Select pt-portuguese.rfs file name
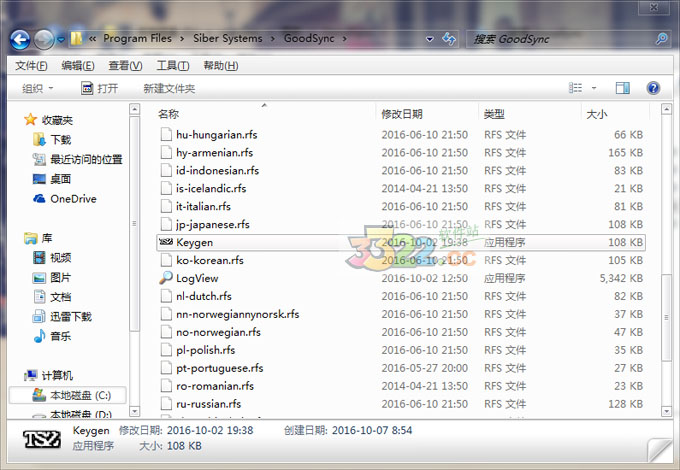The height and width of the screenshot is (470, 680). pos(220,368)
